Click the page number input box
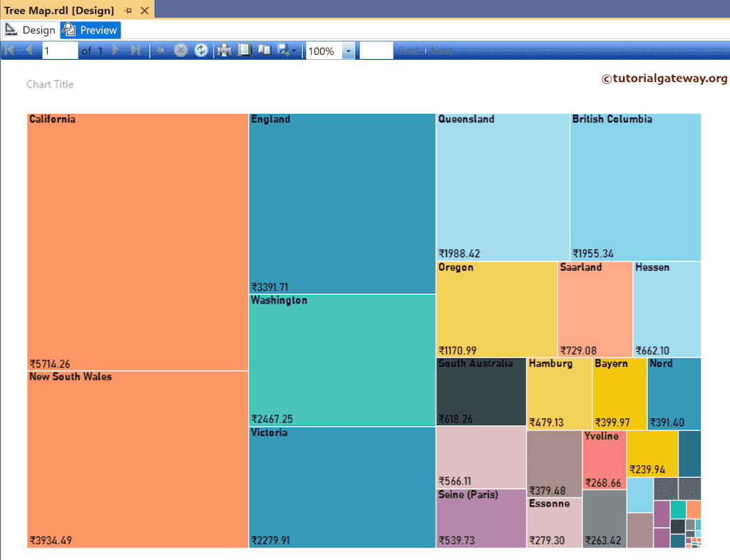 [x=61, y=50]
